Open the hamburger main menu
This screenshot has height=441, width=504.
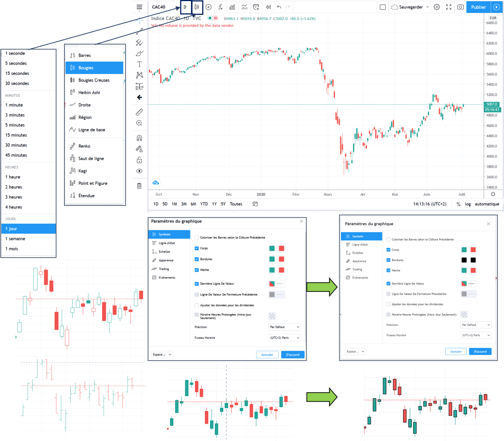pos(139,7)
